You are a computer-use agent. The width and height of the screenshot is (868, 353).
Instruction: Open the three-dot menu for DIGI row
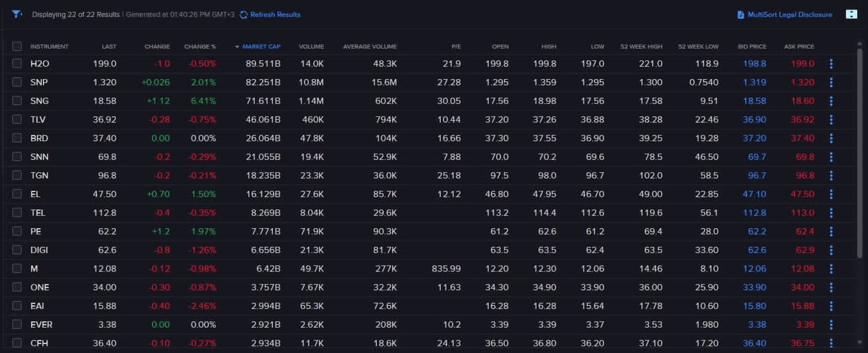[x=831, y=250]
